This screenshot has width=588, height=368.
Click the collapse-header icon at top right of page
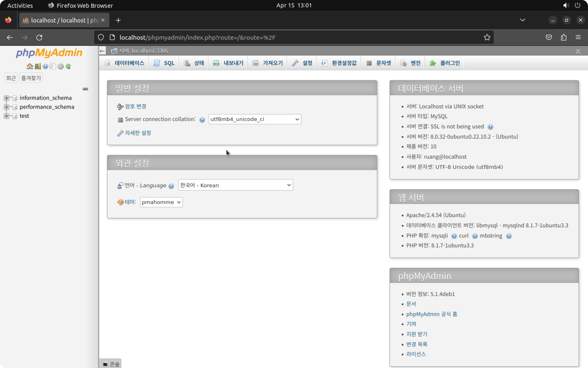coord(578,51)
